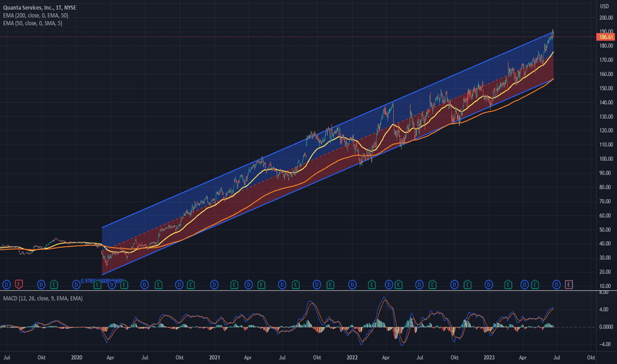The width and height of the screenshot is (617, 364).
Task: Open the July 2022 dividend marker
Action: [x=420, y=284]
